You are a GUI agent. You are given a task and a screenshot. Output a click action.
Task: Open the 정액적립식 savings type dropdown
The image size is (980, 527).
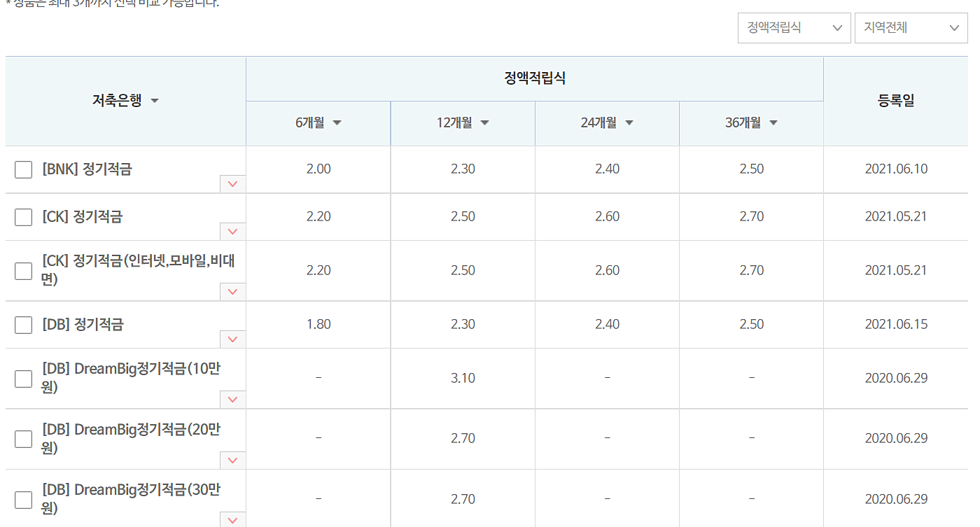(794, 28)
